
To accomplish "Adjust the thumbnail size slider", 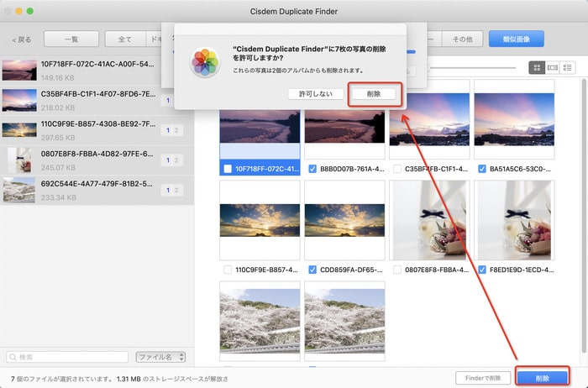I will tap(472, 68).
